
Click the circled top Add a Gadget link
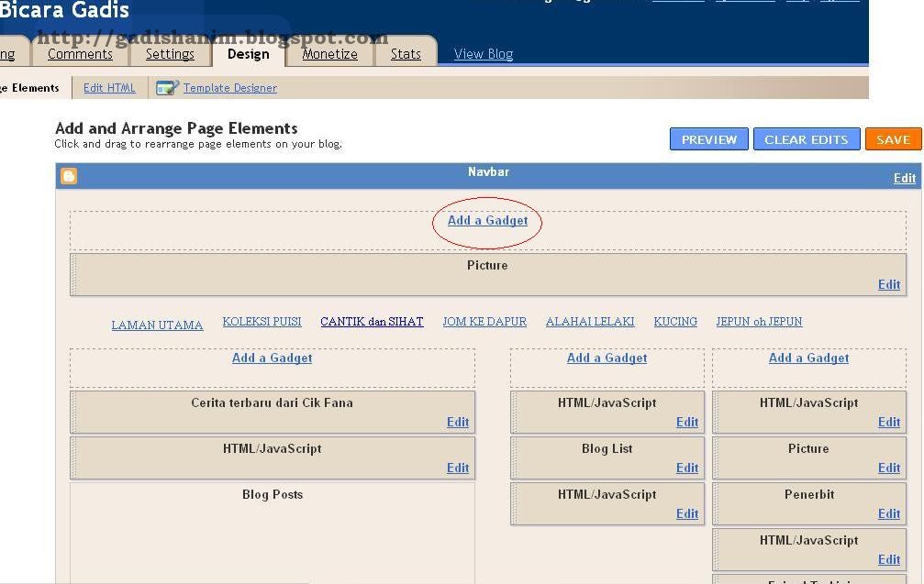[487, 221]
